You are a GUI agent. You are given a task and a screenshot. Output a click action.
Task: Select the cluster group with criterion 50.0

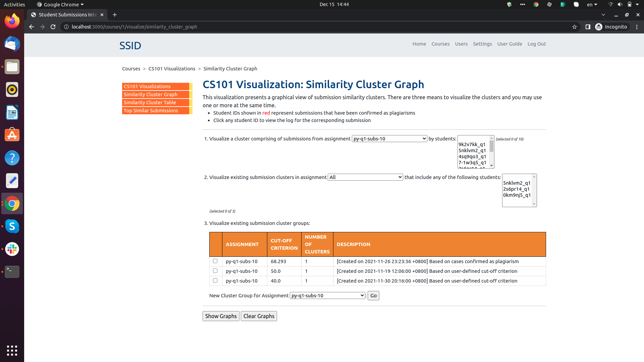[215, 270]
